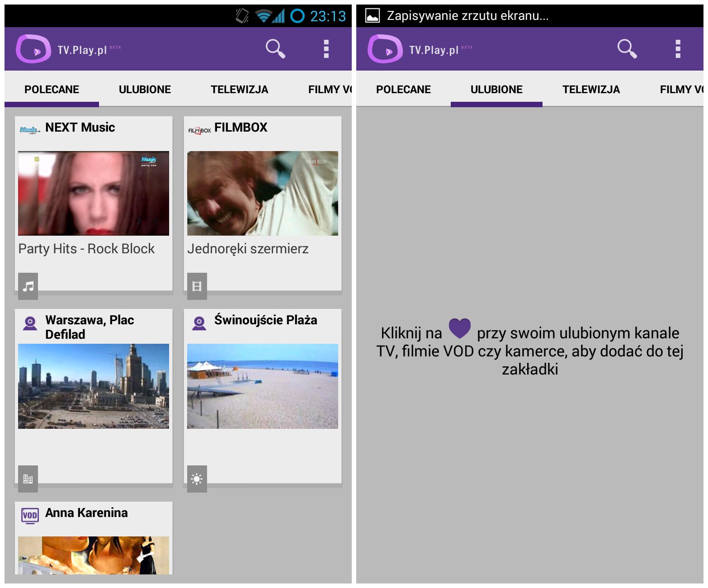This screenshot has height=588, width=708.
Task: Tap 'Świnoujście Plaża' heading
Action: [x=265, y=320]
